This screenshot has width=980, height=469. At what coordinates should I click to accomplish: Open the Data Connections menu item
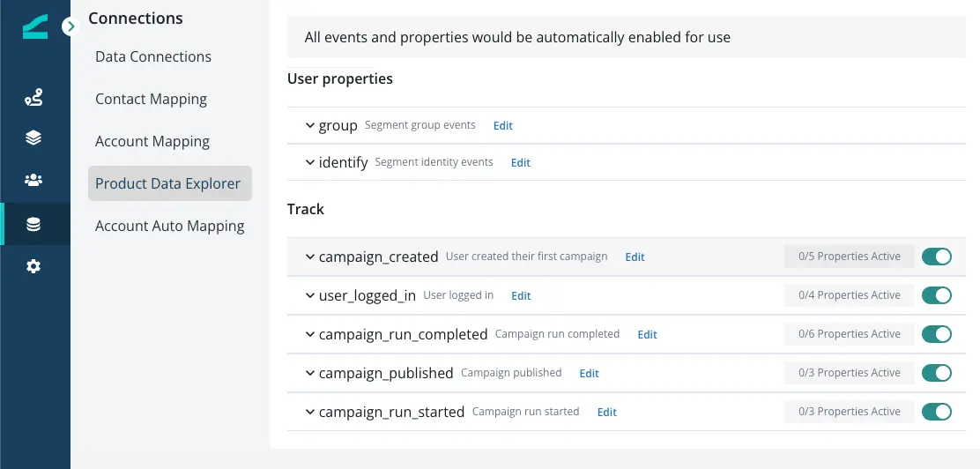point(153,56)
